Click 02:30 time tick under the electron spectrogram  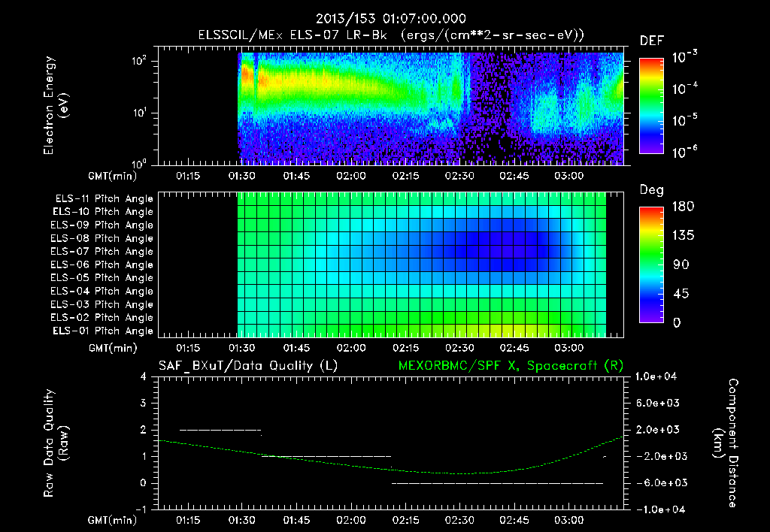pyautogui.click(x=459, y=176)
